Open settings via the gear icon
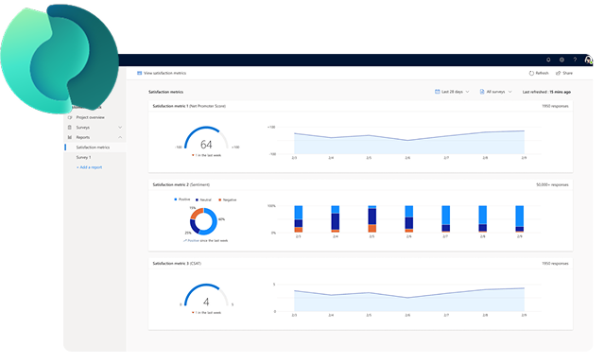Image resolution: width=605 pixels, height=364 pixels. click(x=562, y=60)
